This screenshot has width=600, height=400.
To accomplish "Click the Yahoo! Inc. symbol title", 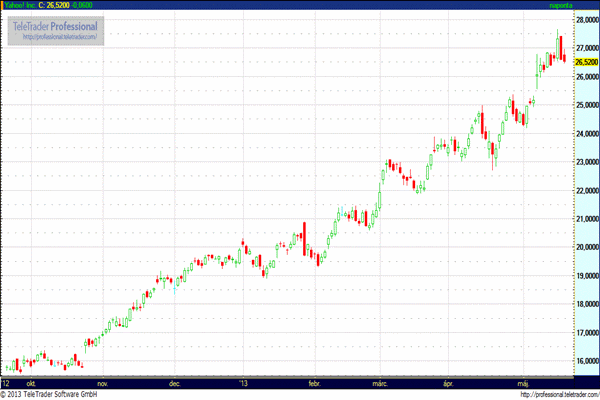I will [17, 5].
